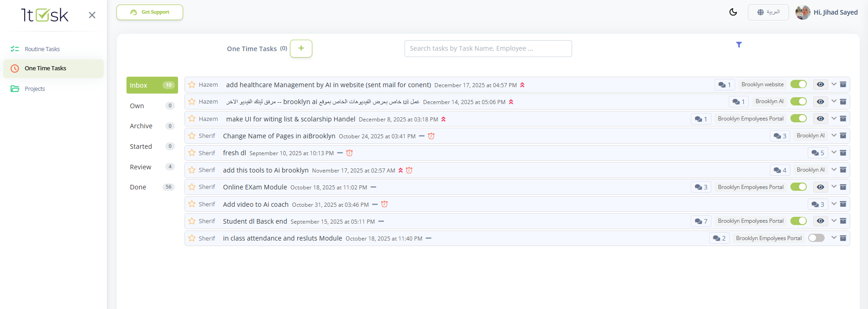Select the Started tab
The image size is (868, 309).
(x=152, y=147)
